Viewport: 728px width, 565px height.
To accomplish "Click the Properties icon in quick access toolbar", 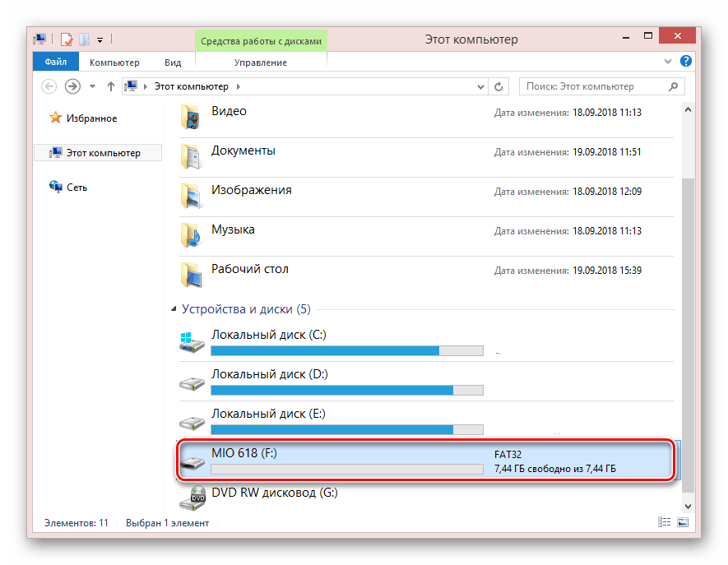I will click(x=67, y=39).
